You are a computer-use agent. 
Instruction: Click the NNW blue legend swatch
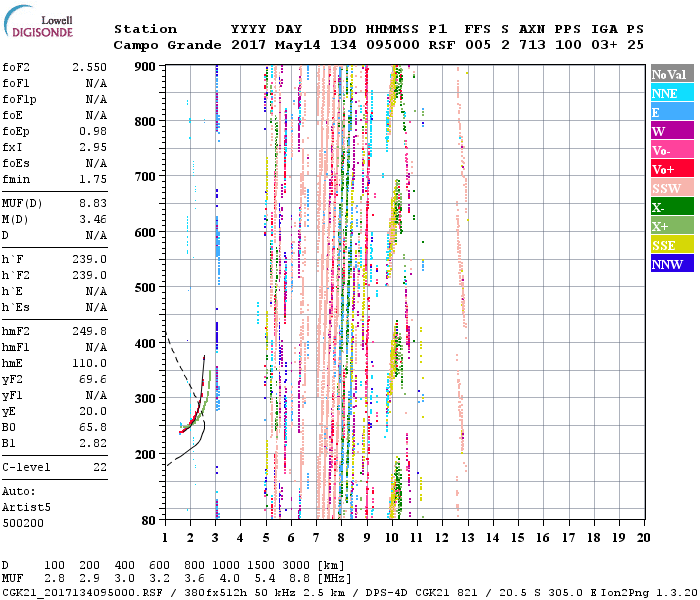pyautogui.click(x=670, y=264)
